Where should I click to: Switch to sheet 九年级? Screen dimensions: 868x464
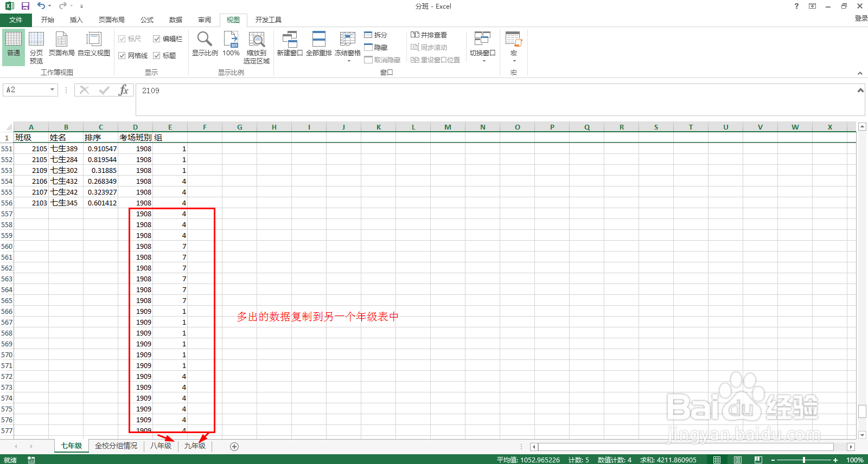click(195, 446)
